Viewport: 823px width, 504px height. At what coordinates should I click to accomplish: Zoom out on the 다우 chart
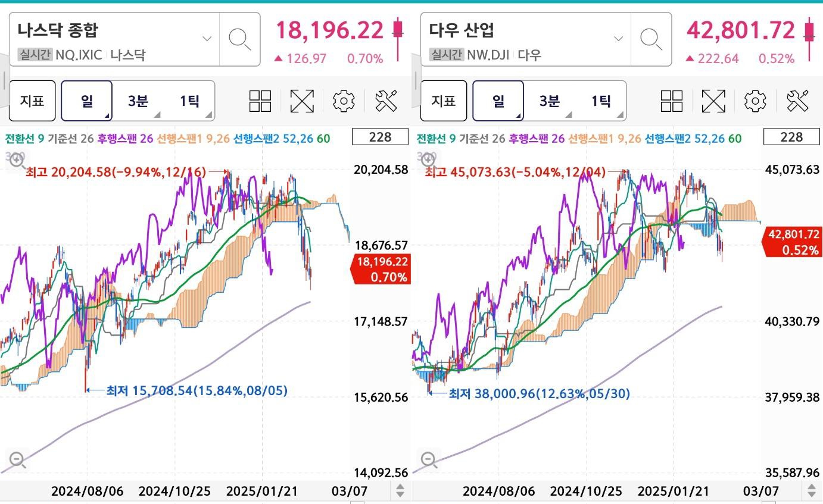pos(428,459)
